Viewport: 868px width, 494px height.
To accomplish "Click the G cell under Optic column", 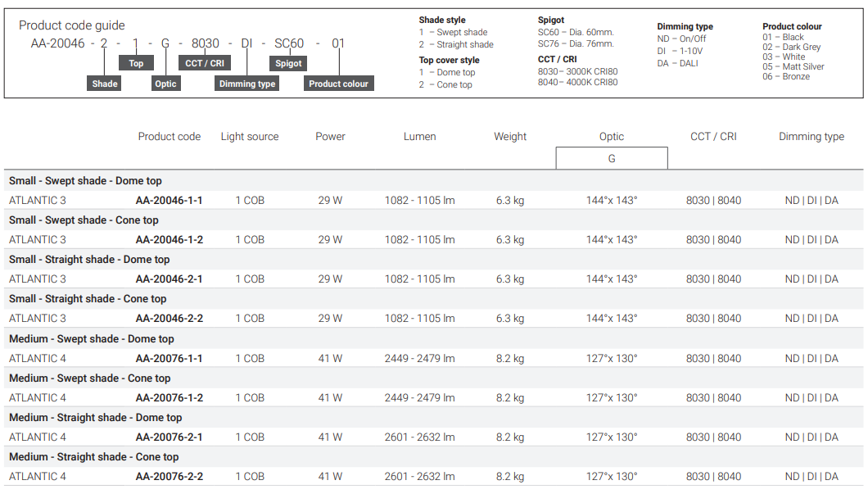I will (612, 158).
